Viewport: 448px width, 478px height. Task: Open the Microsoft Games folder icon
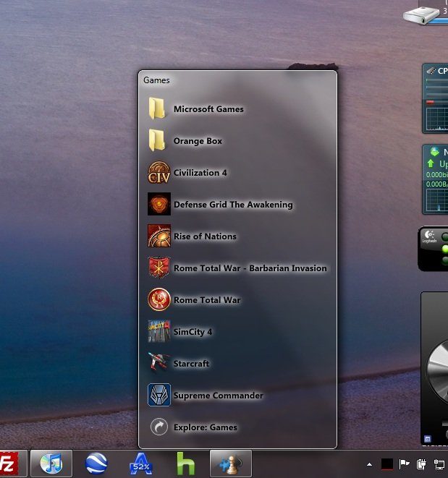coord(158,108)
